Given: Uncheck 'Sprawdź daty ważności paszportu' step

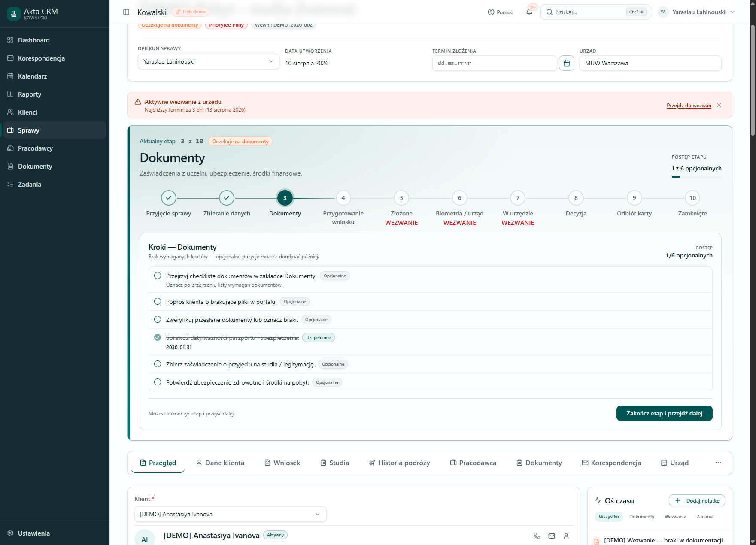Looking at the screenshot, I should 158,337.
